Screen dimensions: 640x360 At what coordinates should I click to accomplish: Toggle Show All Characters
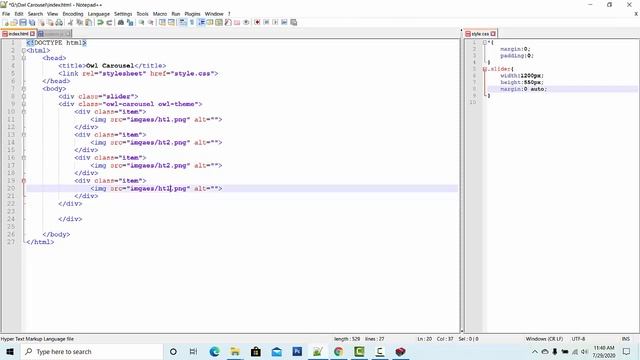pos(191,22)
